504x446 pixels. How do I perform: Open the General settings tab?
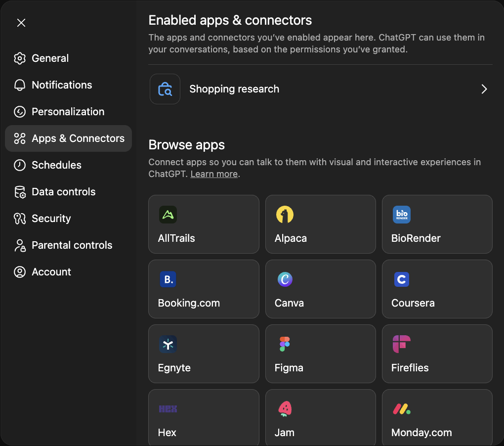pos(50,58)
